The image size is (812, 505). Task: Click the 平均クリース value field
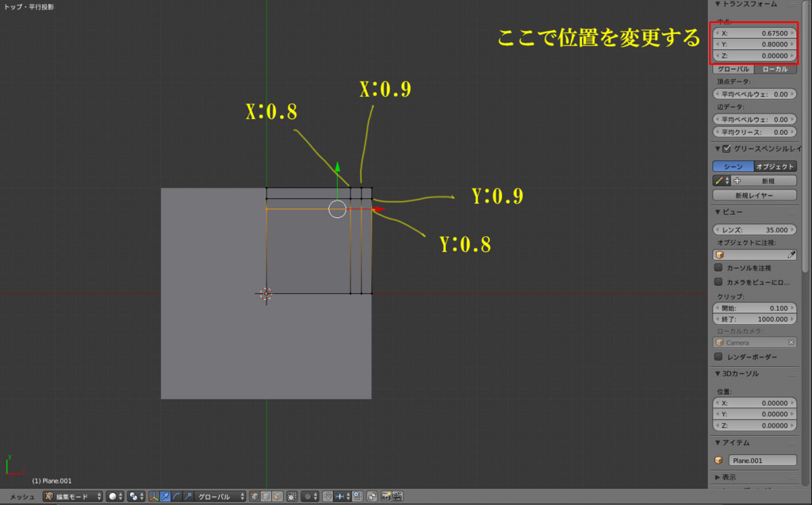click(x=755, y=132)
